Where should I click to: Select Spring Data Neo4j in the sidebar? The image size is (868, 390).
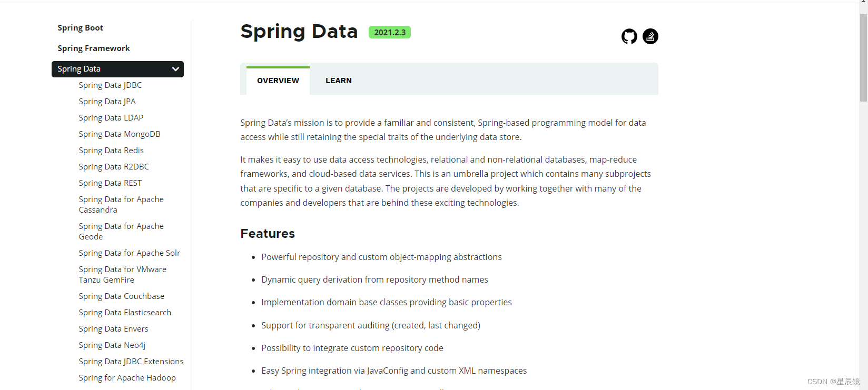(x=112, y=345)
